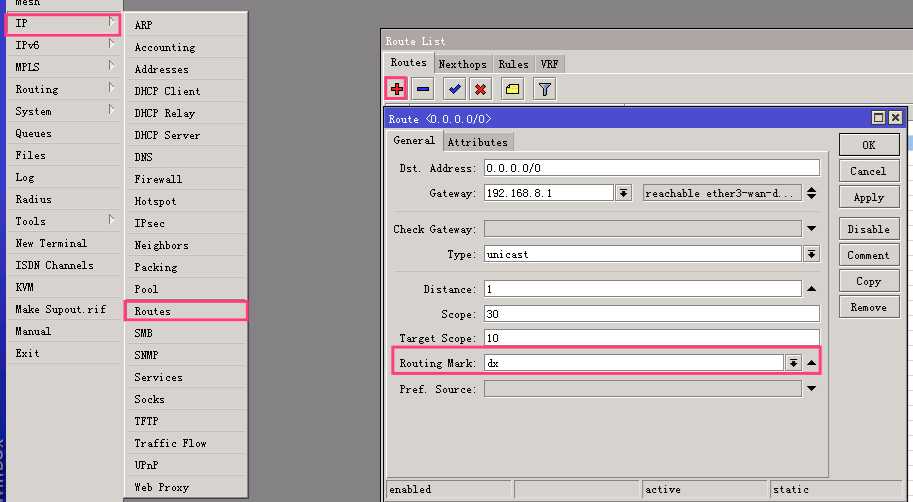
Task: Select ARP in the IP submenu
Action: click(x=186, y=25)
